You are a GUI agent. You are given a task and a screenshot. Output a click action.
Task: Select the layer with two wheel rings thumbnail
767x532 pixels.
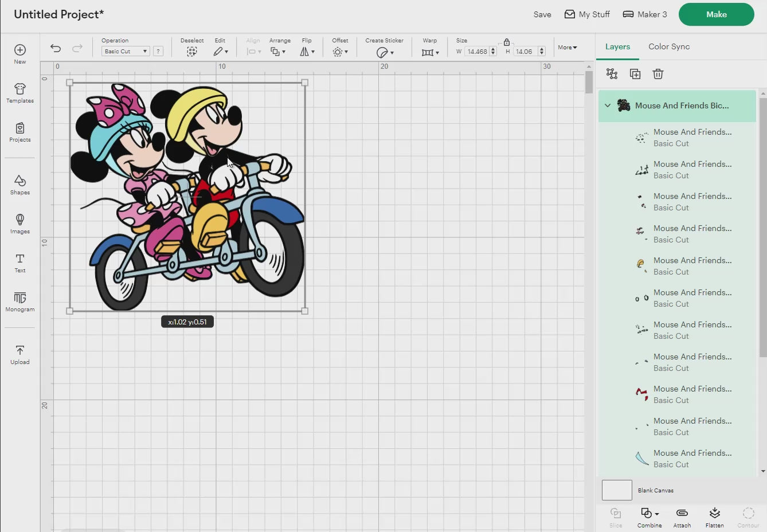click(677, 298)
